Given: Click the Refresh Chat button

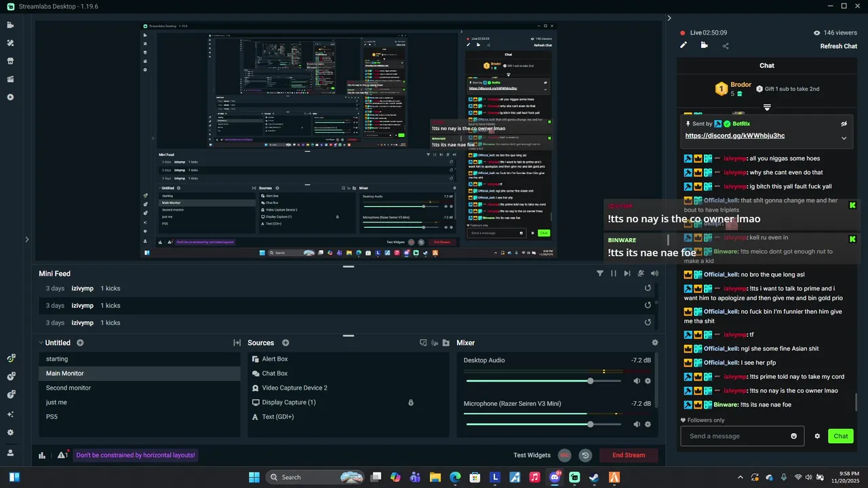Looking at the screenshot, I should (x=839, y=46).
